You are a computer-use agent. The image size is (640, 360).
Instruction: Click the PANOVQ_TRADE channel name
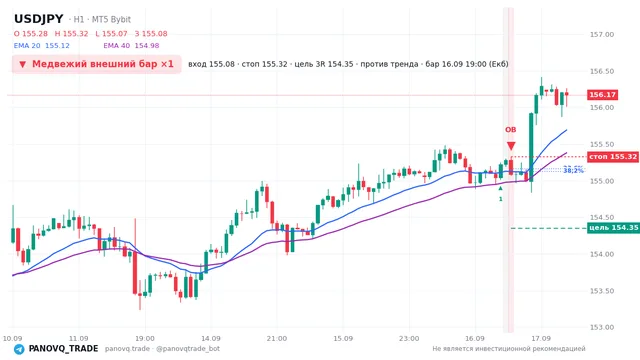(63, 349)
